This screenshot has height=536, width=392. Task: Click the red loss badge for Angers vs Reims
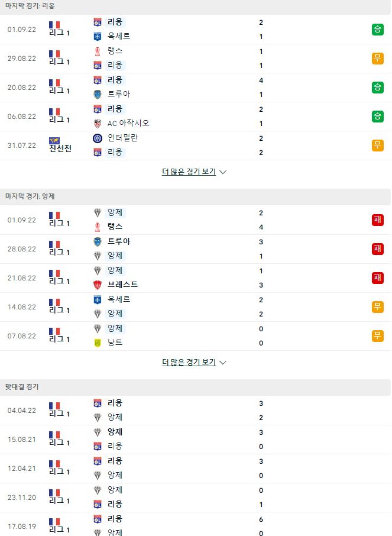point(377,220)
